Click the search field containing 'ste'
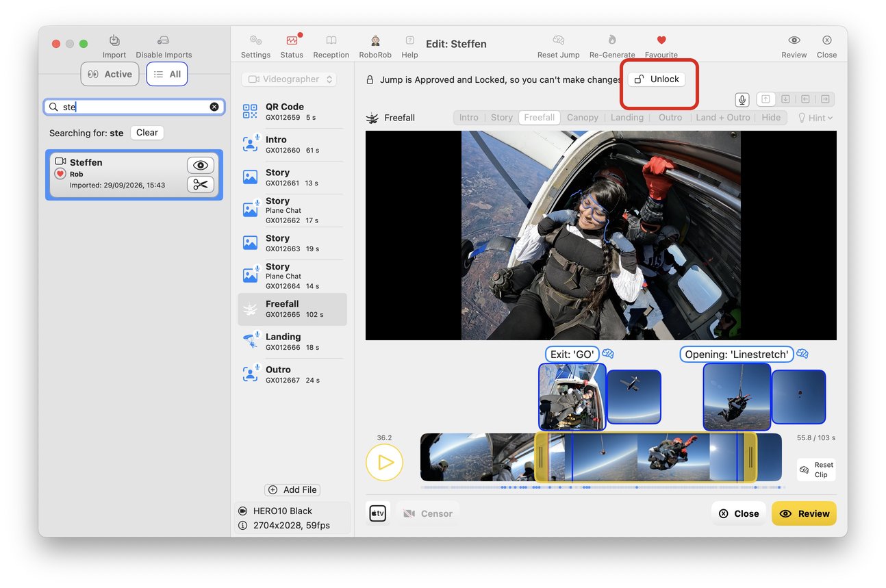886x588 pixels. coord(134,107)
